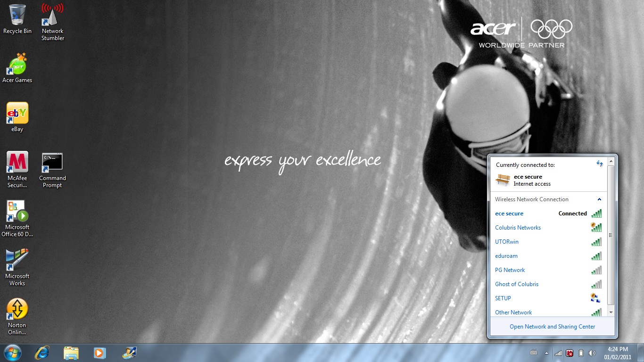Collapse the Wireless Network Connection section

(599, 199)
